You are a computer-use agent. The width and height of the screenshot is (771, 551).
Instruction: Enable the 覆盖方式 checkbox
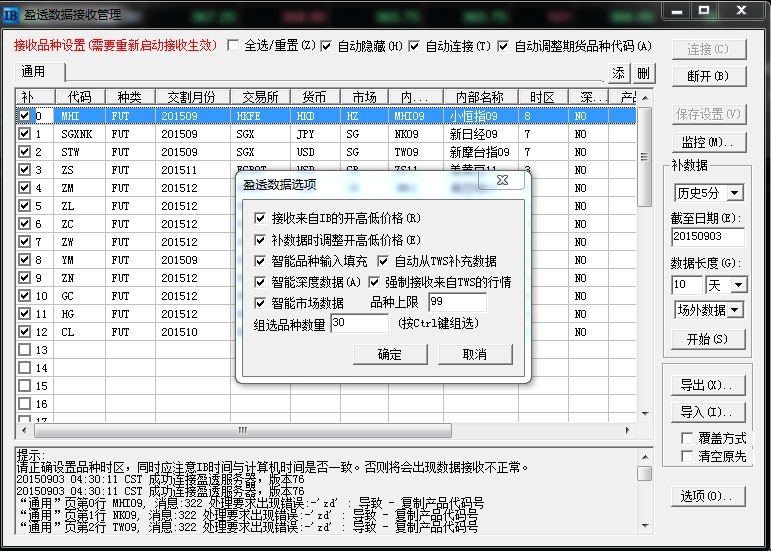(x=686, y=438)
